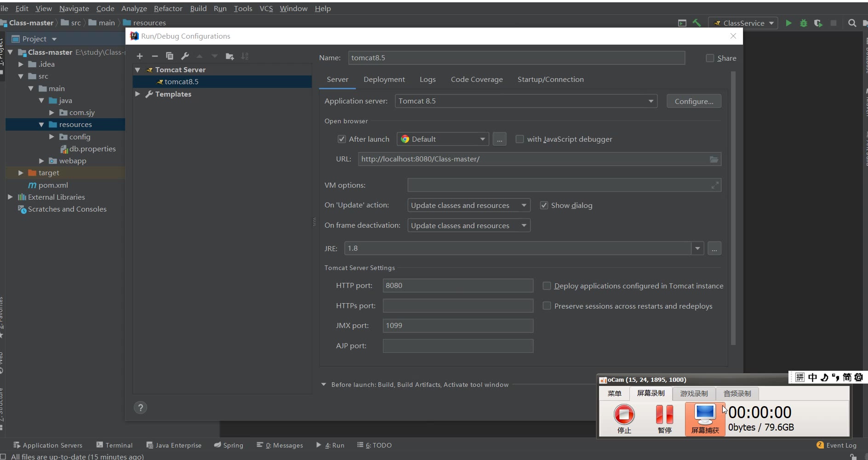The image size is (868, 460).
Task: Open Refactor menu
Action: click(x=168, y=8)
